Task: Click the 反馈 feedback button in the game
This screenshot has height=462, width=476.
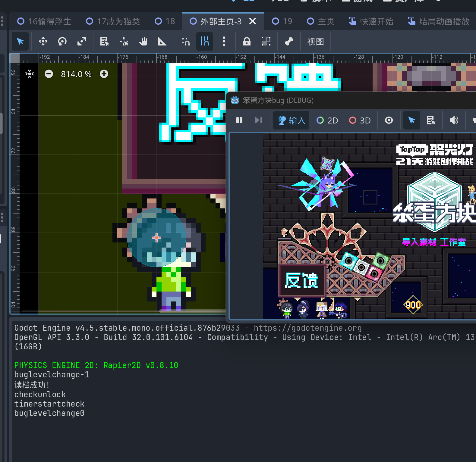Action: (x=301, y=281)
